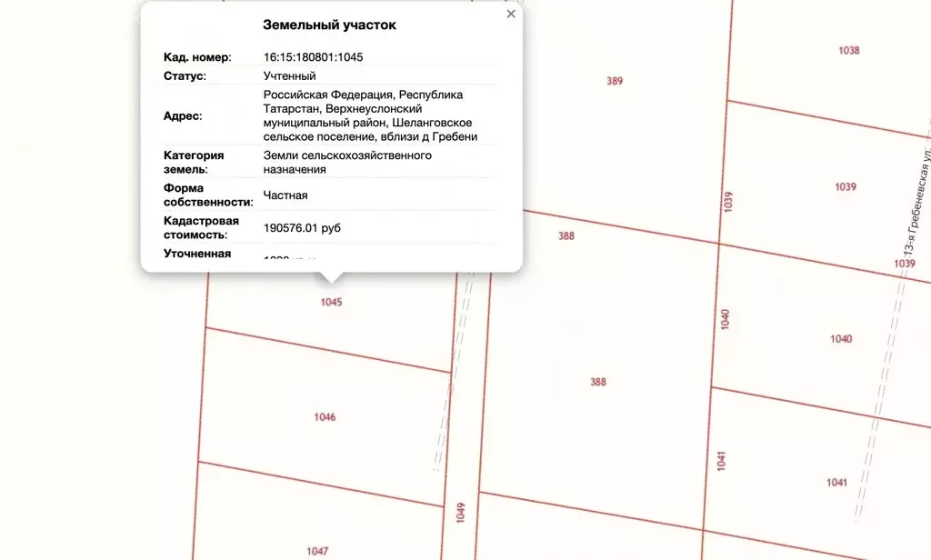Select parcel 1038 in the top right
This screenshot has height=560, width=931.
[x=849, y=50]
